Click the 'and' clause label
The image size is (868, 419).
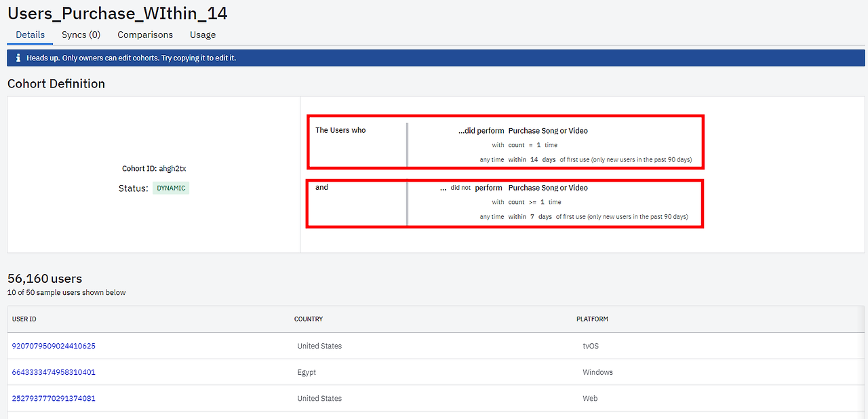tap(321, 187)
